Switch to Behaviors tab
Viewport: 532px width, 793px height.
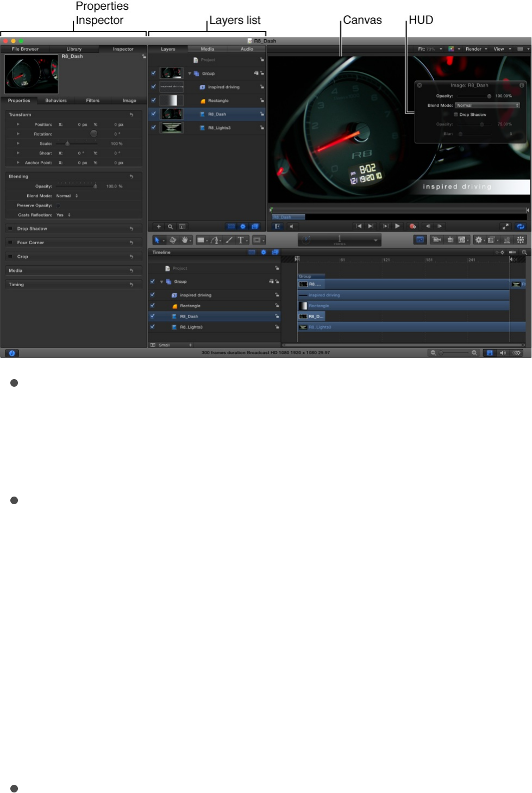click(x=56, y=101)
